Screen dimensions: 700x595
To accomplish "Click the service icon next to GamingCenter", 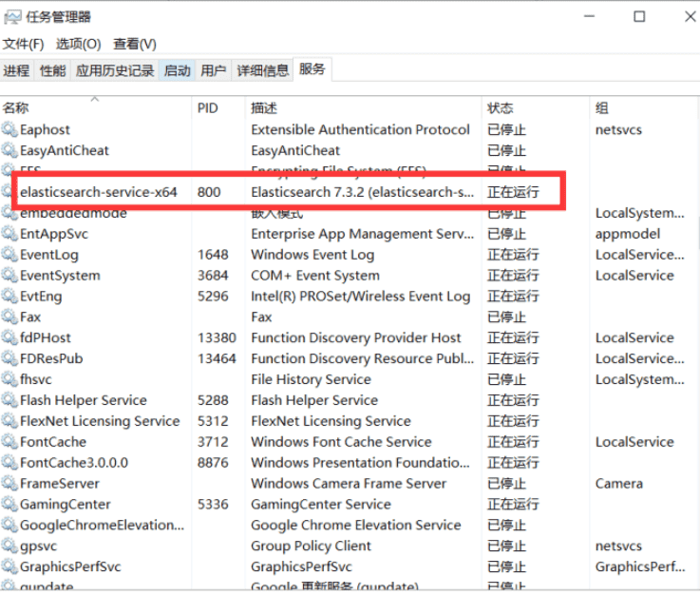I will coord(9,504).
